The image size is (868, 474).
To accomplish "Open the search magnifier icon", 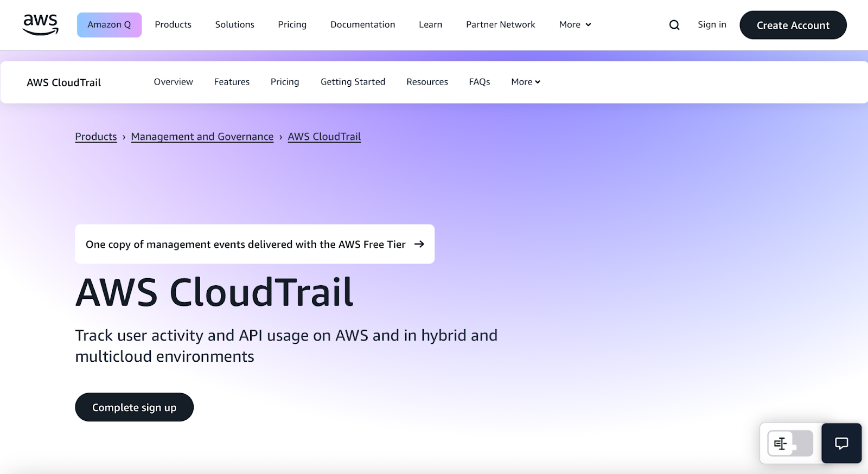I will coord(674,25).
